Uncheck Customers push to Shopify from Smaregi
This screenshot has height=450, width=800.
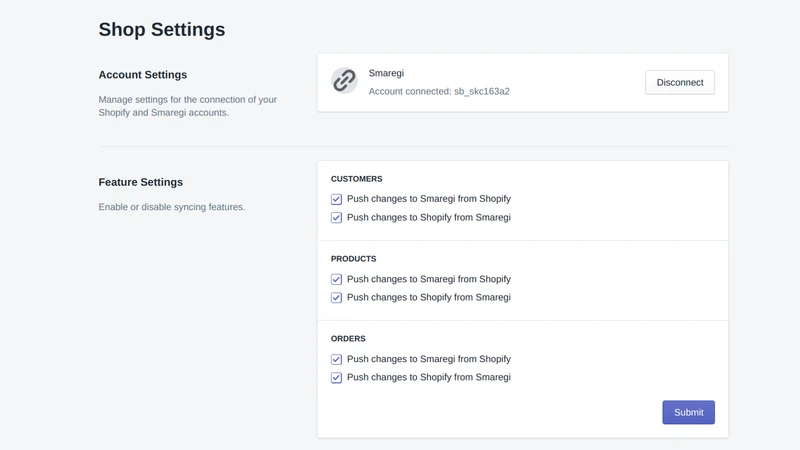click(x=336, y=217)
